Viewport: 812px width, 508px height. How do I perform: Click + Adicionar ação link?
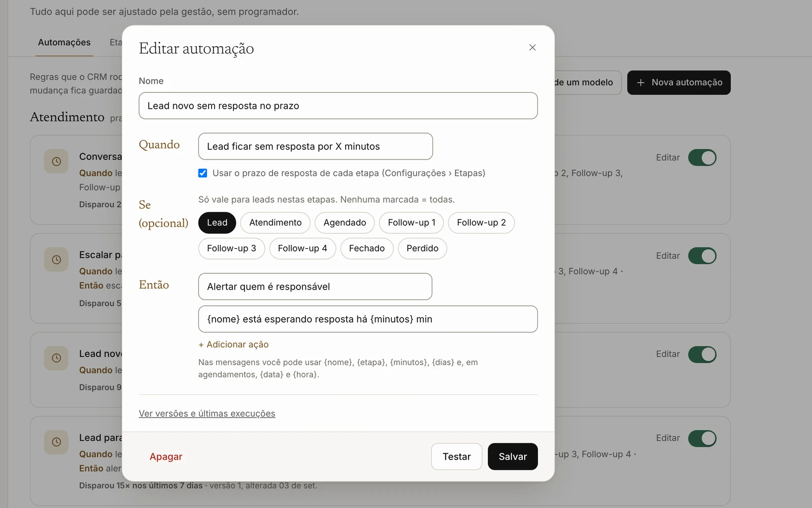233,344
